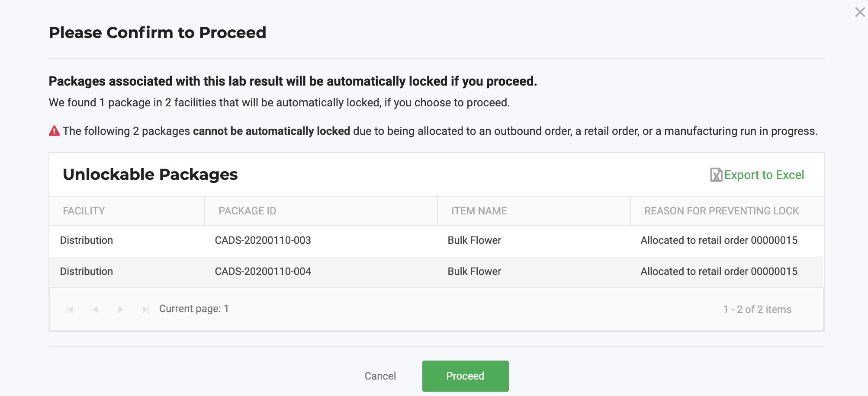Image resolution: width=868 pixels, height=396 pixels.
Task: Go to next page of packages
Action: (121, 310)
